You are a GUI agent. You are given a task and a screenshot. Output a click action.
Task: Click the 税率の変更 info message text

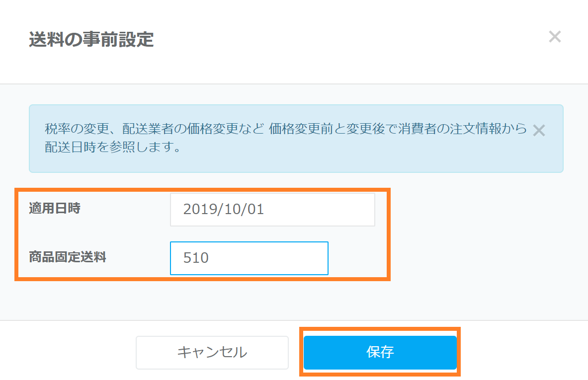point(285,130)
